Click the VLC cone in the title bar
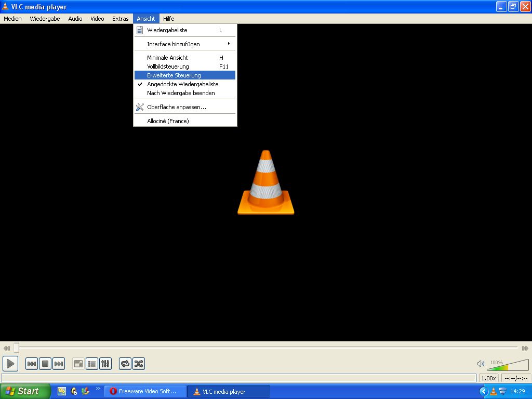The width and height of the screenshot is (532, 399). point(5,6)
